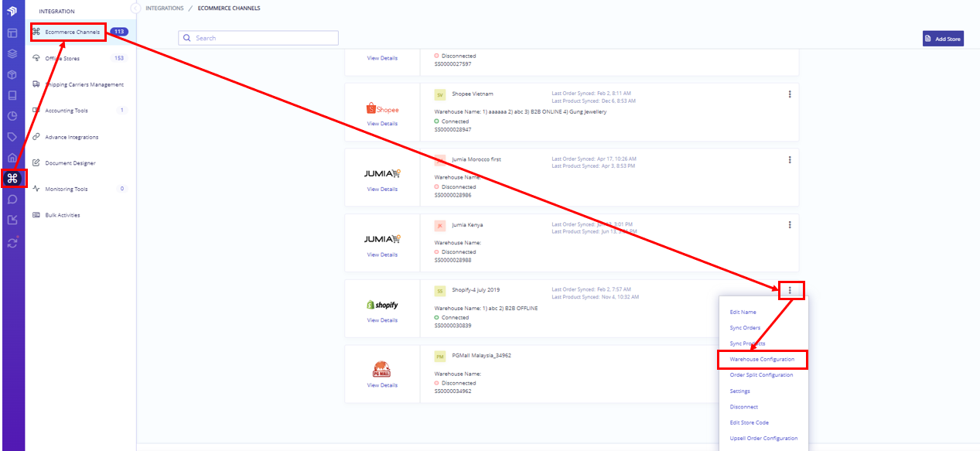The width and height of the screenshot is (980, 451).
Task: Click the PGMall Malaysia_34962 store name
Action: pyautogui.click(x=482, y=356)
